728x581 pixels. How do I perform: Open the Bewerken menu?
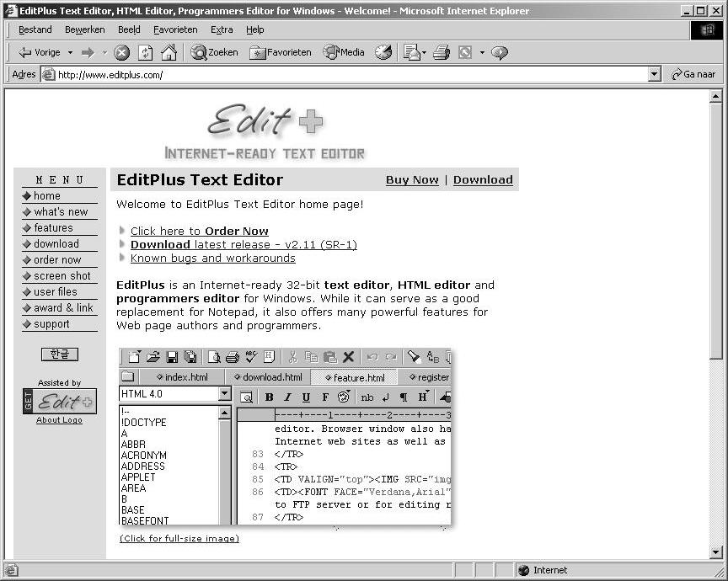85,29
